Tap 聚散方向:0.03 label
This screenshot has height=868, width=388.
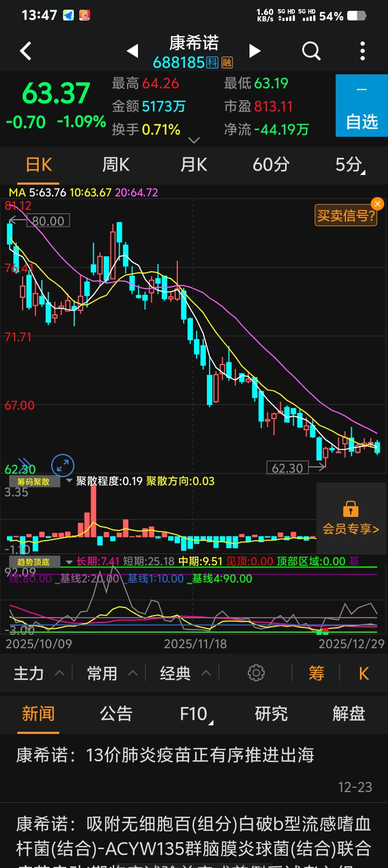coord(181,481)
